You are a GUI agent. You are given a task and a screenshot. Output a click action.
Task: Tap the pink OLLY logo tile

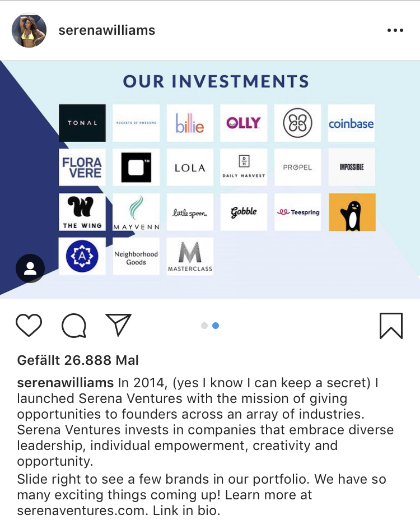(244, 123)
